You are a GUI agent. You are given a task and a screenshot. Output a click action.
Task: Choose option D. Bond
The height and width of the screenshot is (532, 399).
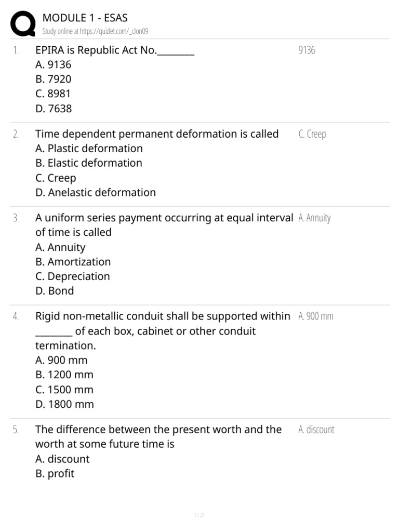[55, 291]
